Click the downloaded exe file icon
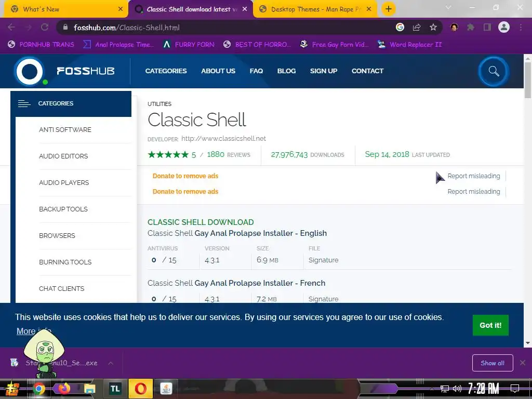The image size is (532, 399). coord(14,363)
